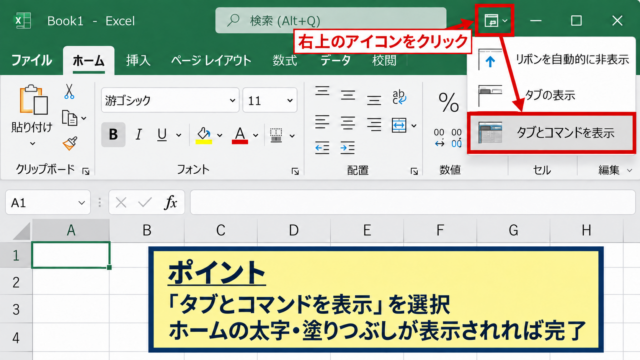640x360 pixels.
Task: Toggle Underline formatting
Action: (162, 134)
